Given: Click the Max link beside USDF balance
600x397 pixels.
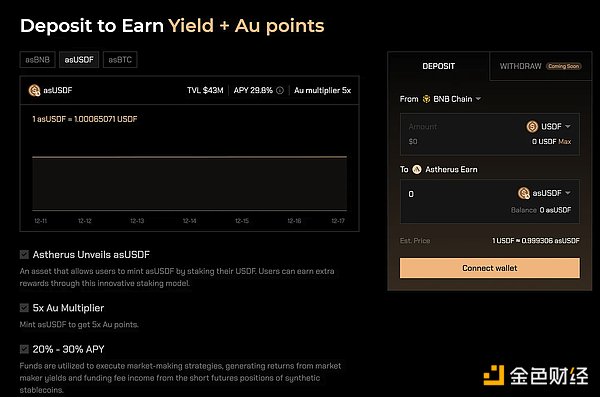Looking at the screenshot, I should coord(564,142).
